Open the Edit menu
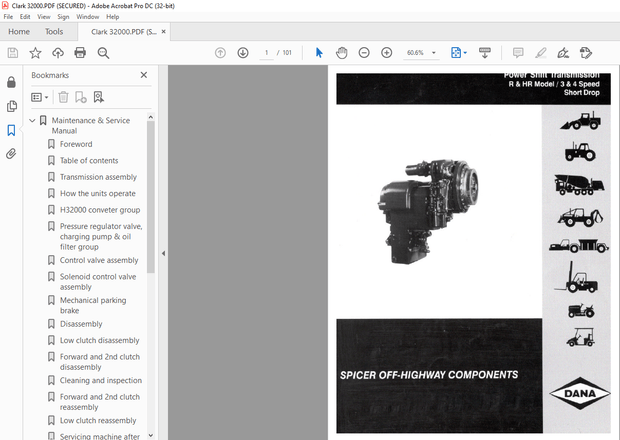Viewport: 620px width, 440px height. tap(25, 17)
